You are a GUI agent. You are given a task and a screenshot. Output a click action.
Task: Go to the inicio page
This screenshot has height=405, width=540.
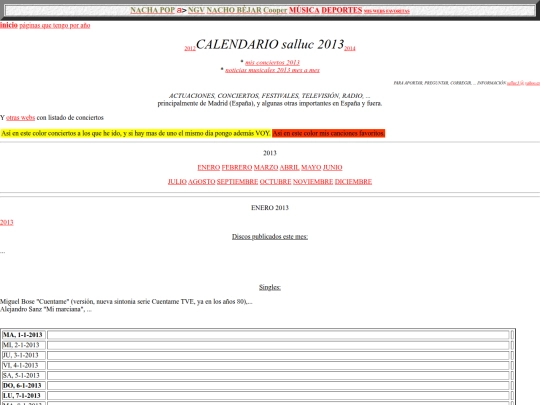tap(9, 25)
